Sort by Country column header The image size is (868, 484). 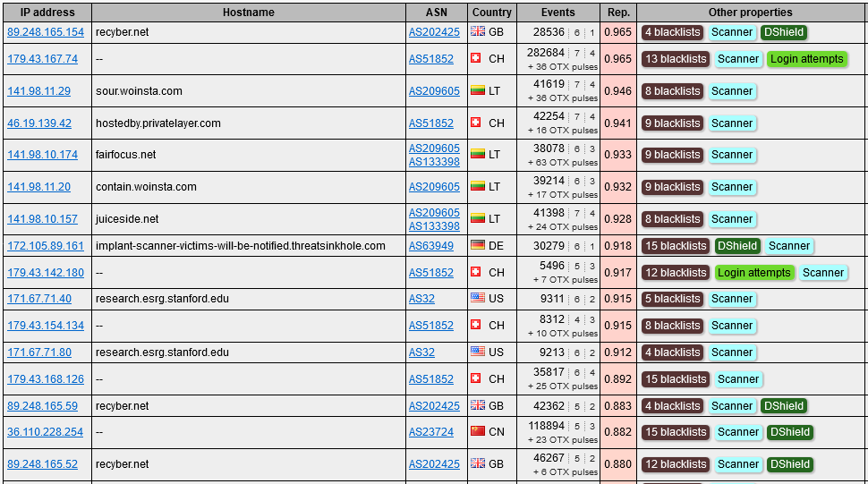(x=491, y=13)
